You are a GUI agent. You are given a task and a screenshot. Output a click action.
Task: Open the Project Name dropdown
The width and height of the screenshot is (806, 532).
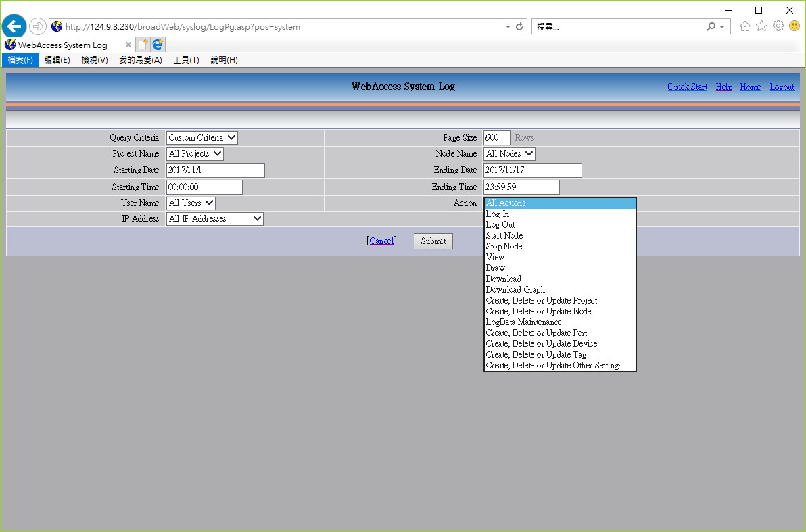[x=195, y=153]
